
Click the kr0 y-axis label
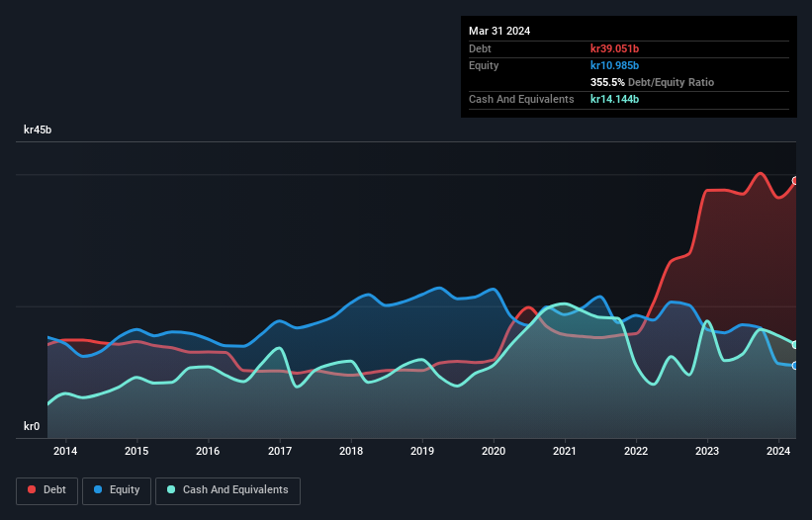tap(32, 426)
